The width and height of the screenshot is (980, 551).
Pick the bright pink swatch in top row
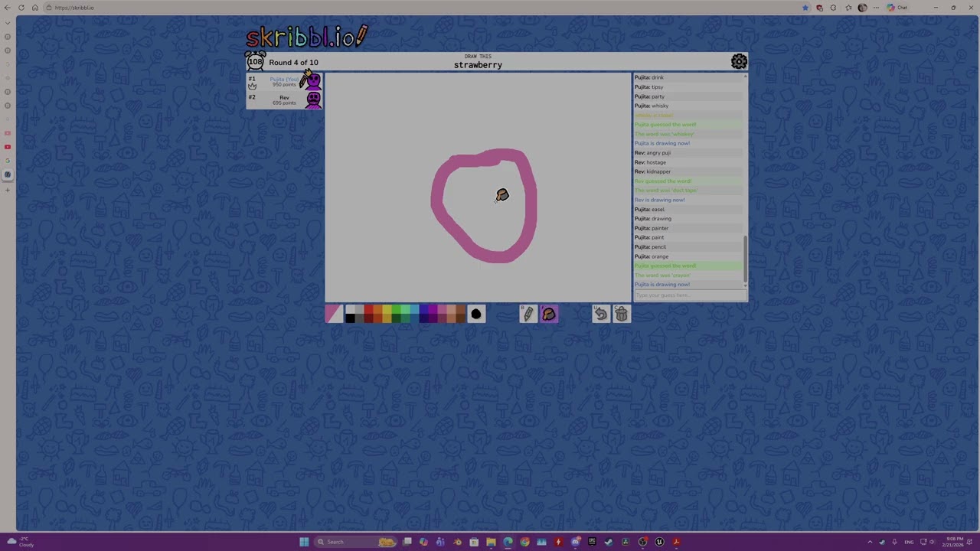point(442,309)
